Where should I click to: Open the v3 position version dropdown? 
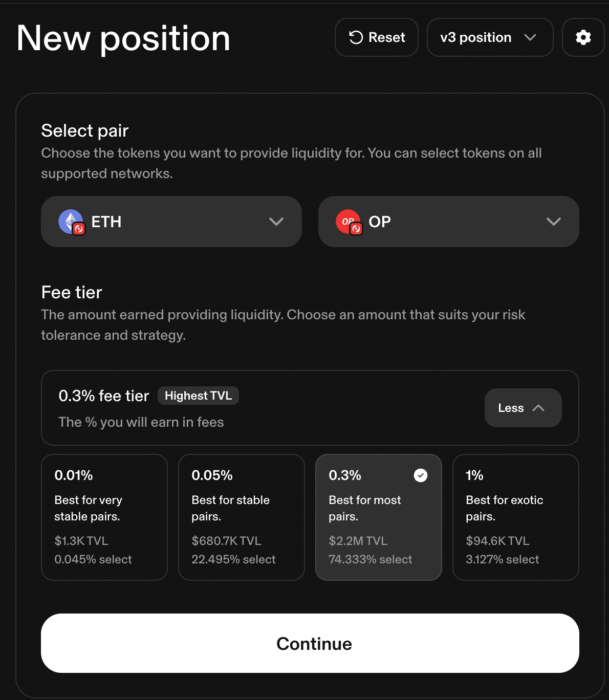pos(489,37)
